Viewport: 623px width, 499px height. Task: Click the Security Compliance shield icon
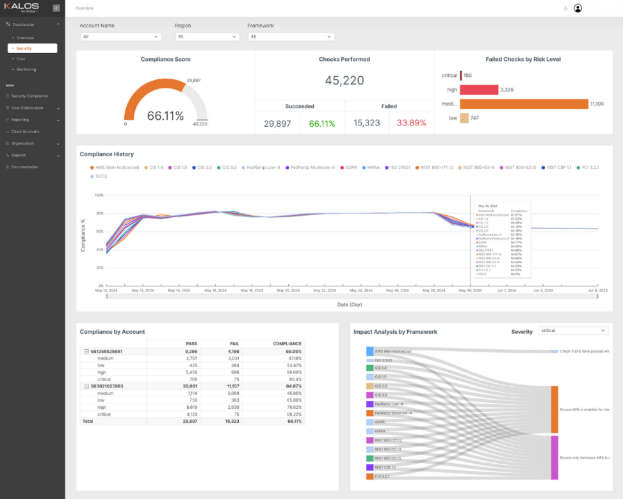(x=8, y=96)
